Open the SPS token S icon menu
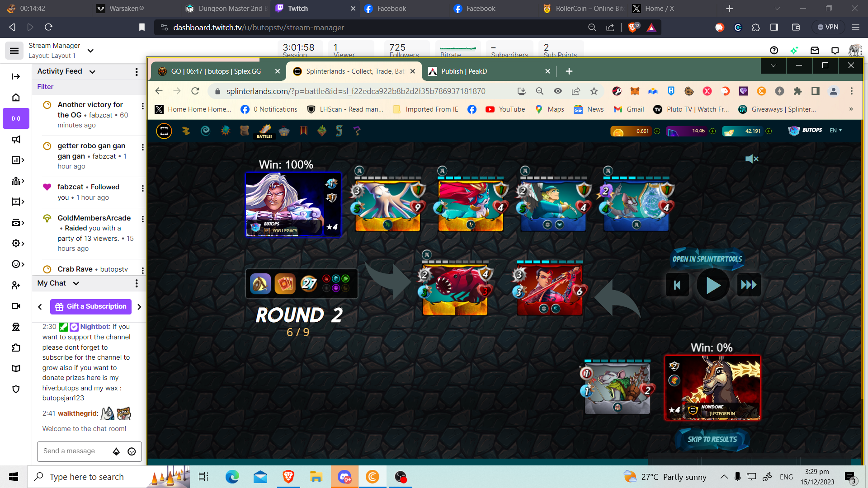The width and height of the screenshot is (868, 488). pyautogui.click(x=339, y=131)
